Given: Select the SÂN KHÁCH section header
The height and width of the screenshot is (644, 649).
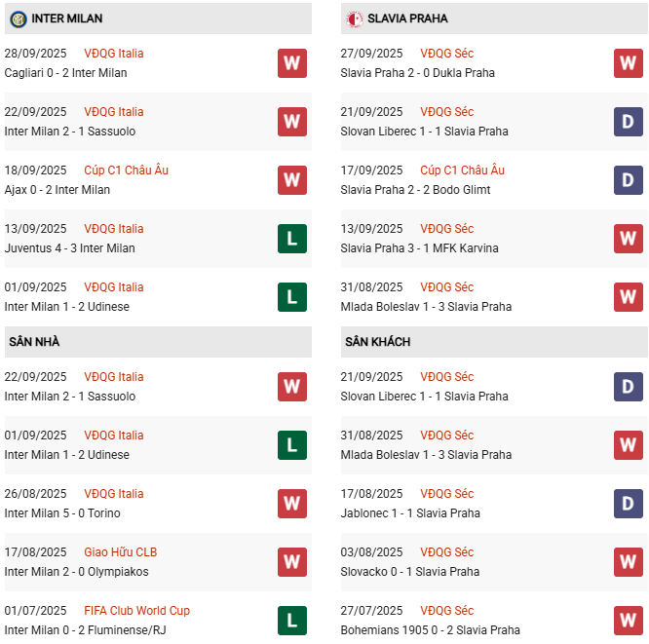Looking at the screenshot, I should click(377, 342).
